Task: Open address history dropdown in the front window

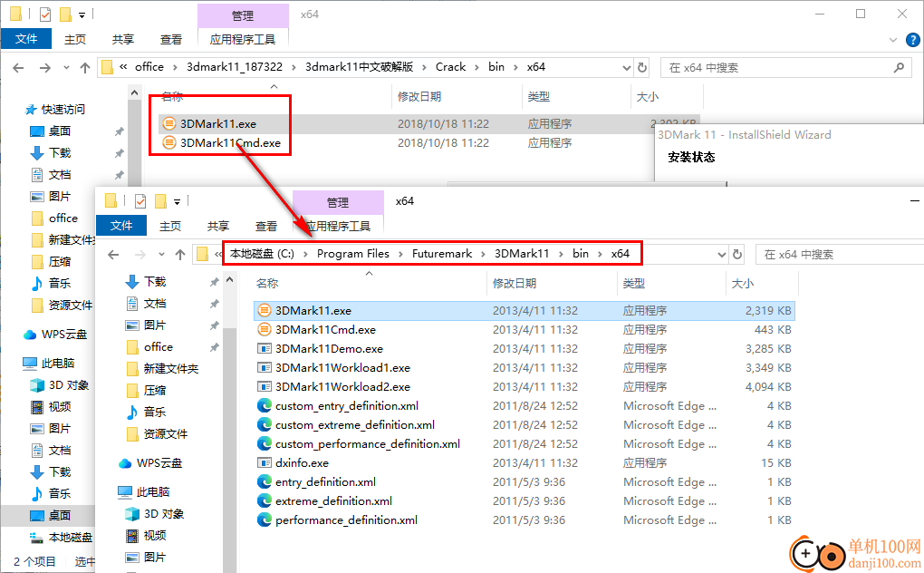Action: click(721, 255)
